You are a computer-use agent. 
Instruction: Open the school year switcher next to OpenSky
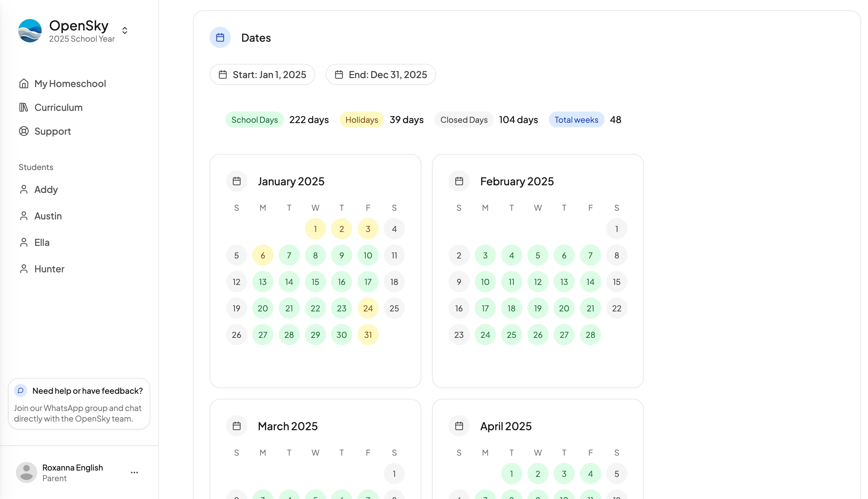click(x=124, y=30)
